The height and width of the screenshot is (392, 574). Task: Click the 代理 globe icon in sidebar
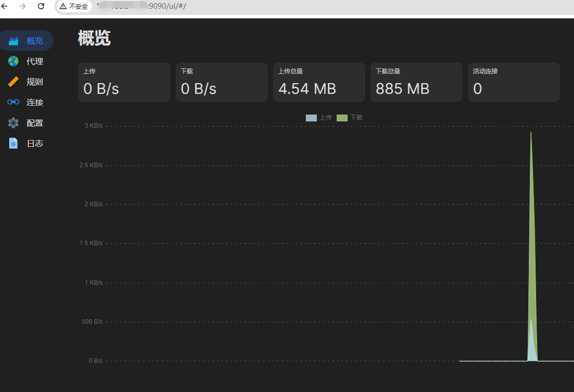click(x=13, y=61)
